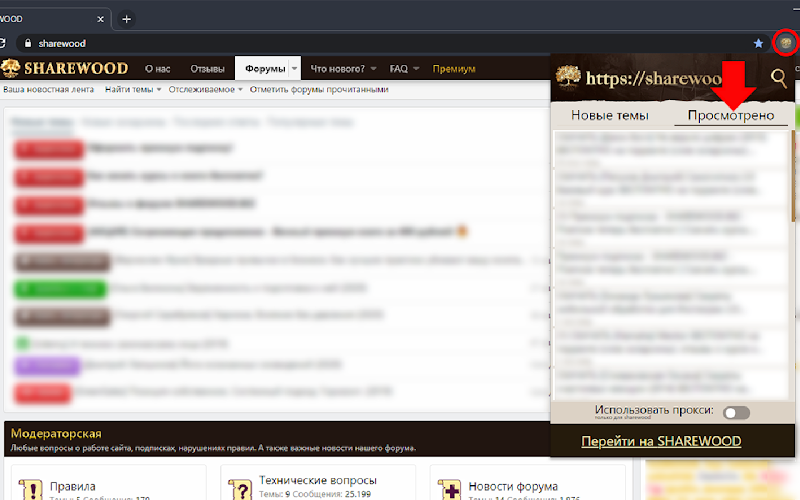Click the Модераторская section heading
The width and height of the screenshot is (800, 500).
click(x=56, y=433)
